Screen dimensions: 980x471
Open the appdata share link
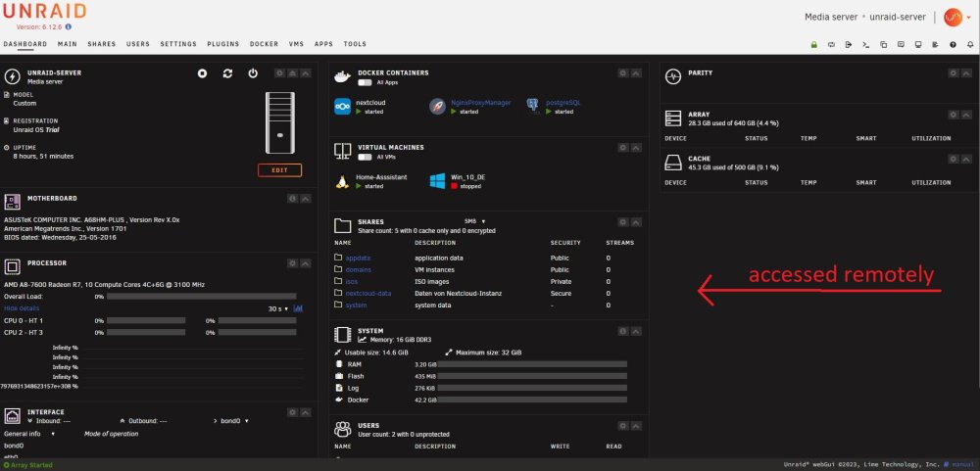tap(358, 258)
